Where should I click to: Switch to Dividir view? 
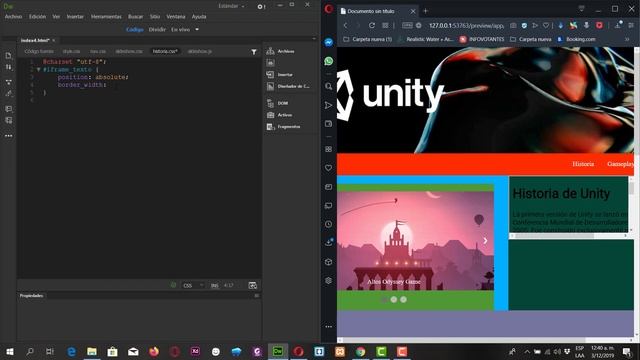(157, 29)
